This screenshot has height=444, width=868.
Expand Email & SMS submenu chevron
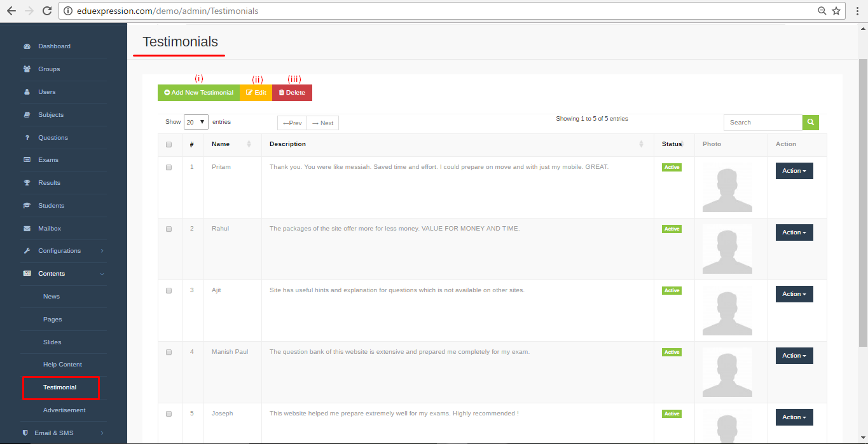coord(102,433)
